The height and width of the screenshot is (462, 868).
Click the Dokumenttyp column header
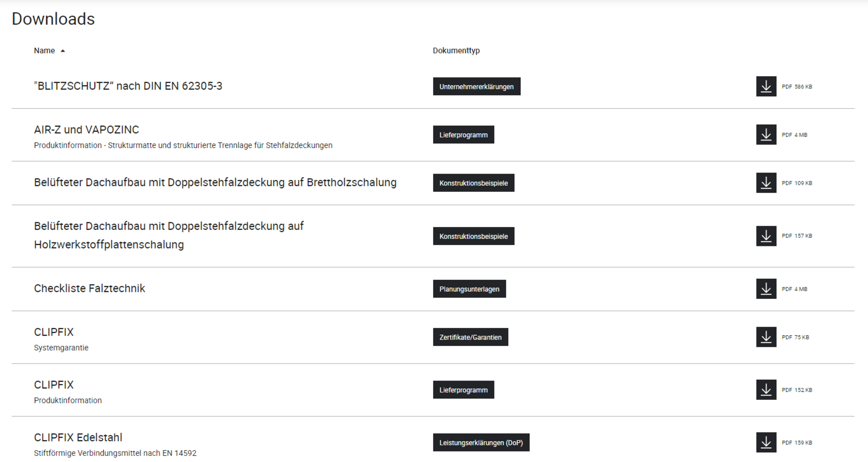click(456, 51)
